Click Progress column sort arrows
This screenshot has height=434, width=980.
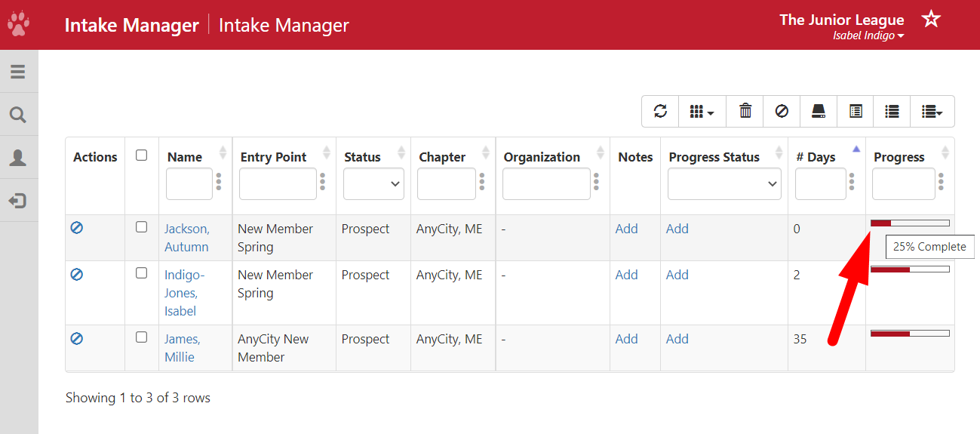(945, 152)
